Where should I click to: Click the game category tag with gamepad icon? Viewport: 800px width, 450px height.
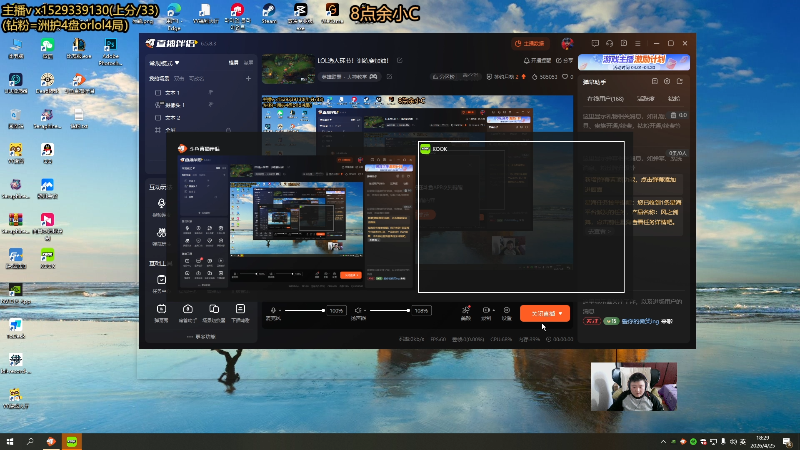[x=349, y=77]
